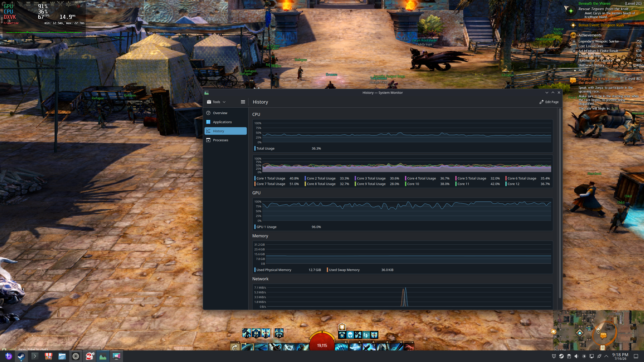The width and height of the screenshot is (644, 362).
Task: Open the System Monitor hamburger menu
Action: (243, 102)
